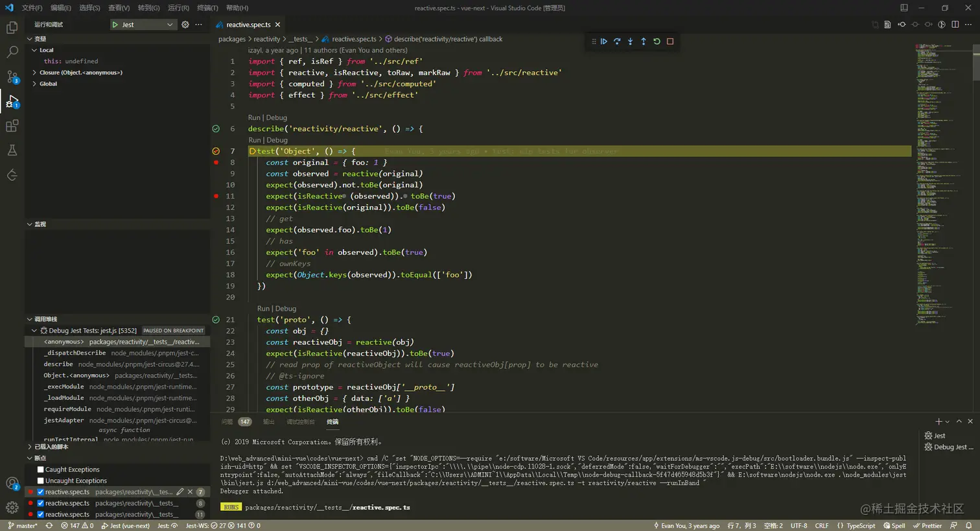
Task: Close the bottom terminal panel
Action: (970, 421)
